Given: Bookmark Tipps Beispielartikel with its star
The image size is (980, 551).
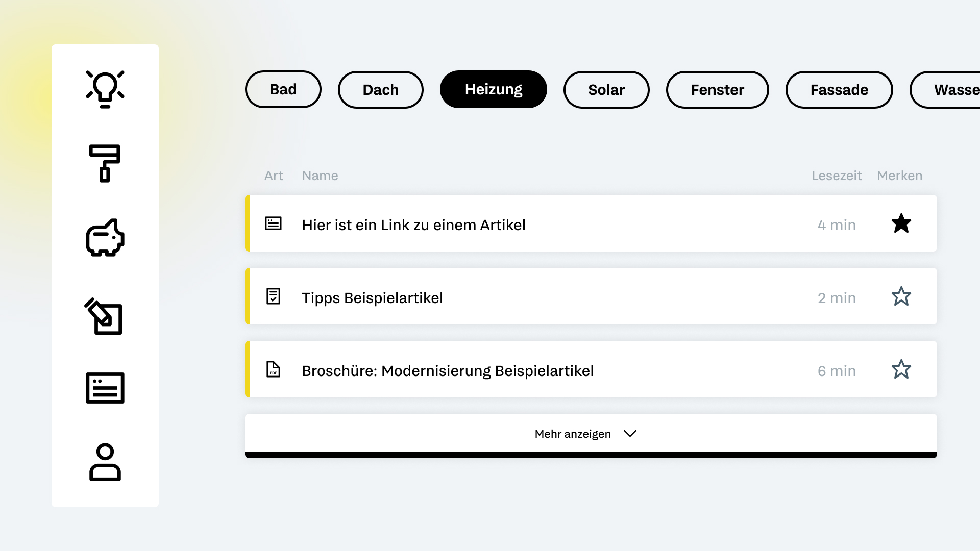Looking at the screenshot, I should point(901,296).
